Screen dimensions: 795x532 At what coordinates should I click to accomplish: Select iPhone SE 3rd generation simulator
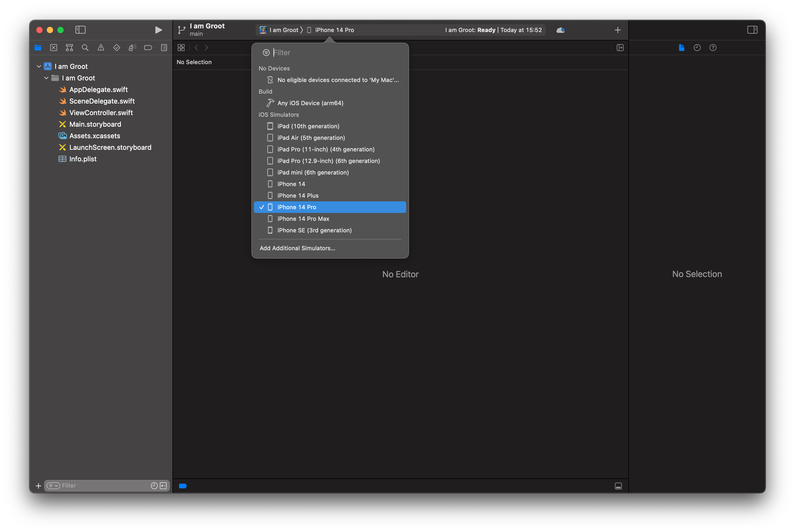click(315, 230)
